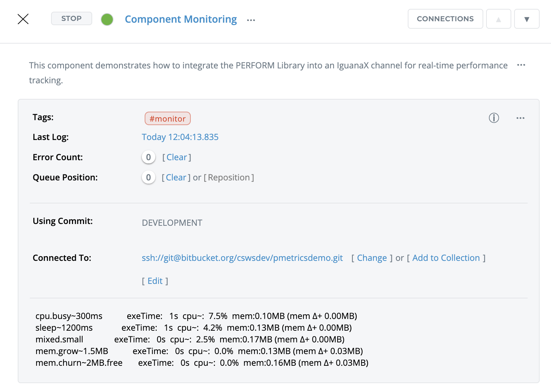Add component to a collection
The width and height of the screenshot is (551, 392).
click(x=446, y=258)
